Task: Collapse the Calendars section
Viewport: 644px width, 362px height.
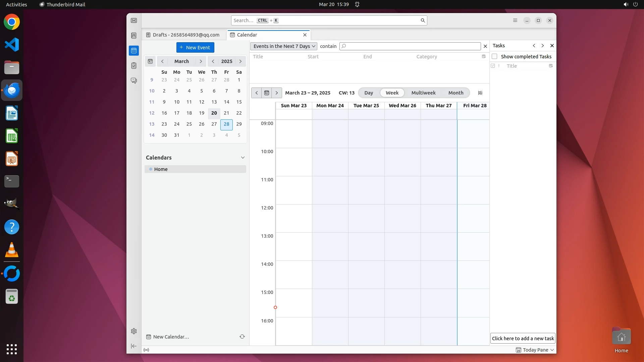Action: (x=243, y=158)
